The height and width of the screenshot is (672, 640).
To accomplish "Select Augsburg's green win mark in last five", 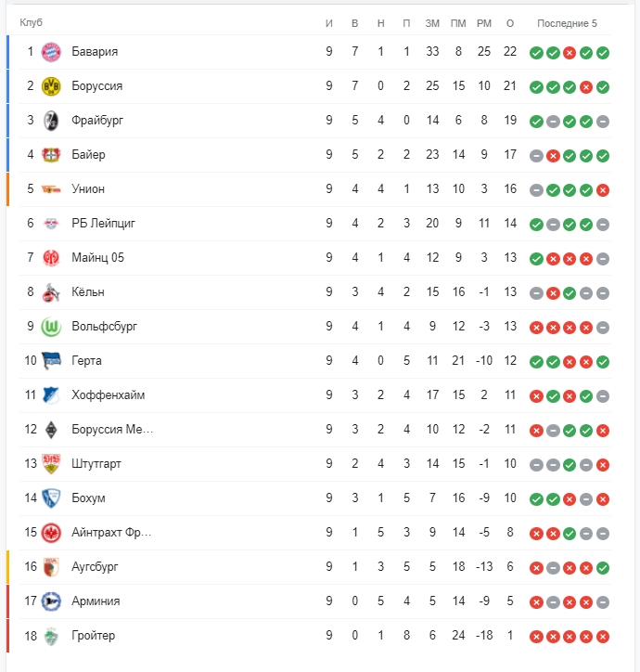I will pos(603,568).
